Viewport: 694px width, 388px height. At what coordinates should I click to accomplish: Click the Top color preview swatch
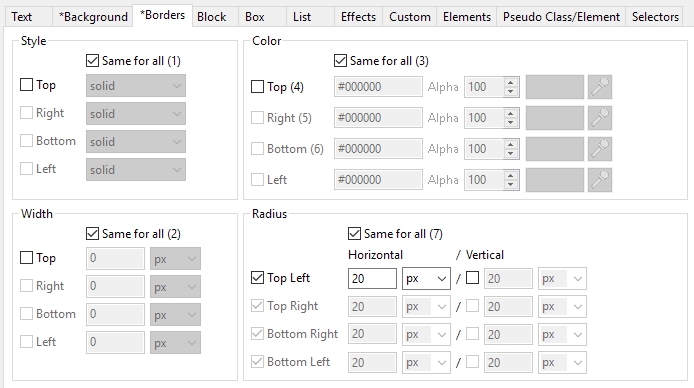click(x=555, y=87)
